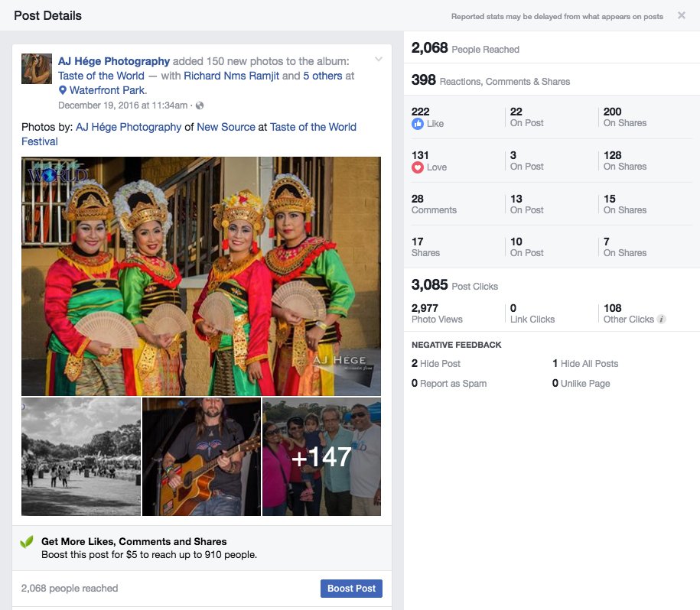700x610 pixels.
Task: Click the 1 Hide All Posts entry
Action: click(x=585, y=363)
